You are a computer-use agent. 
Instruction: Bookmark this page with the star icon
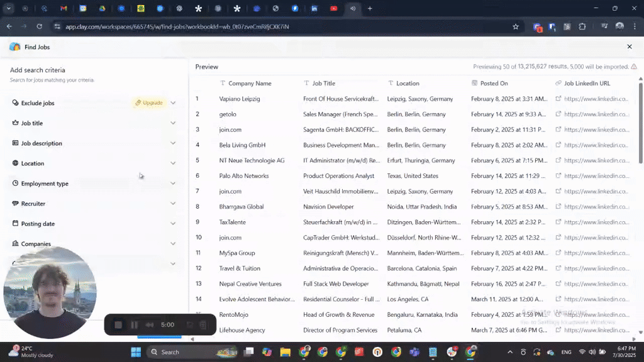click(x=516, y=26)
